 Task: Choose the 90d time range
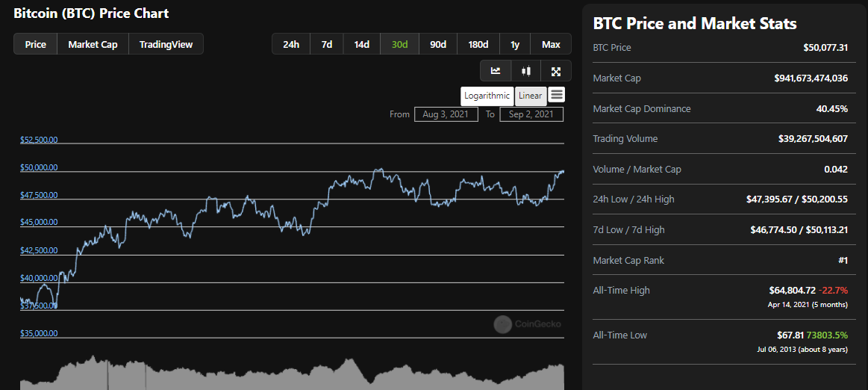[438, 44]
